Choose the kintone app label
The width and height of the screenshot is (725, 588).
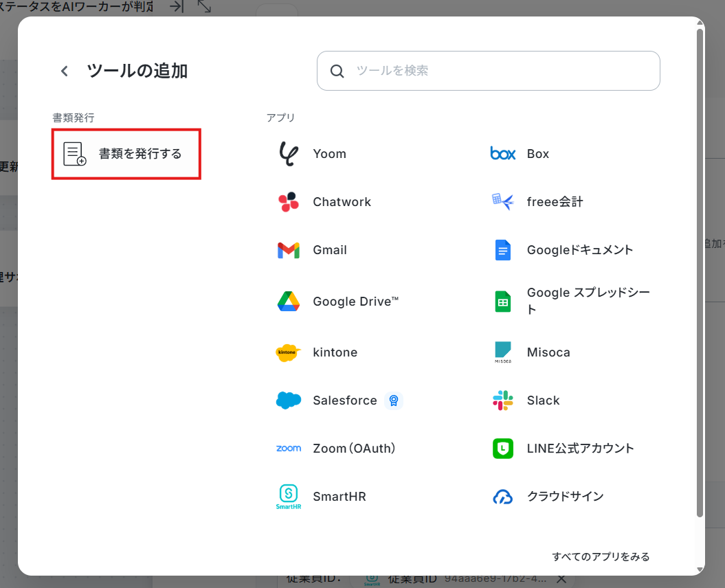tap(335, 352)
